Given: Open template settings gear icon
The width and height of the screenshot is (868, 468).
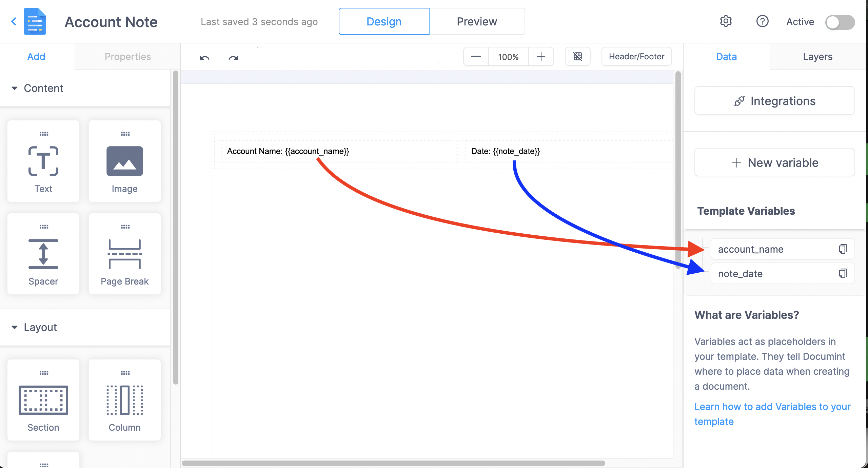Looking at the screenshot, I should (x=726, y=21).
